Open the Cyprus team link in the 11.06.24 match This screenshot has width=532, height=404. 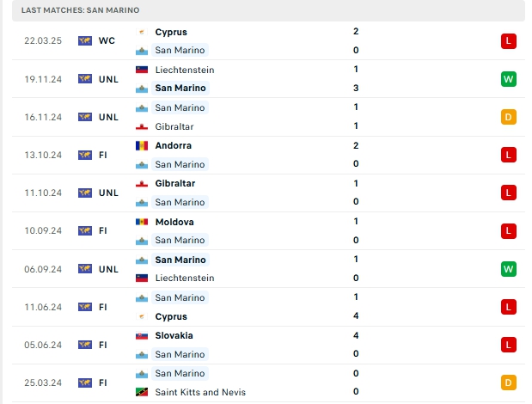[x=171, y=316]
